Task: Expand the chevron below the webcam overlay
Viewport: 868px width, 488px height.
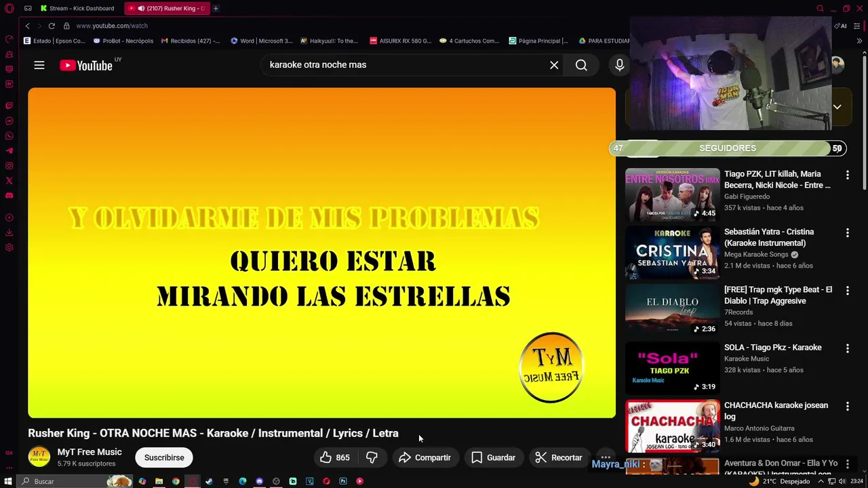Action: 837,107
